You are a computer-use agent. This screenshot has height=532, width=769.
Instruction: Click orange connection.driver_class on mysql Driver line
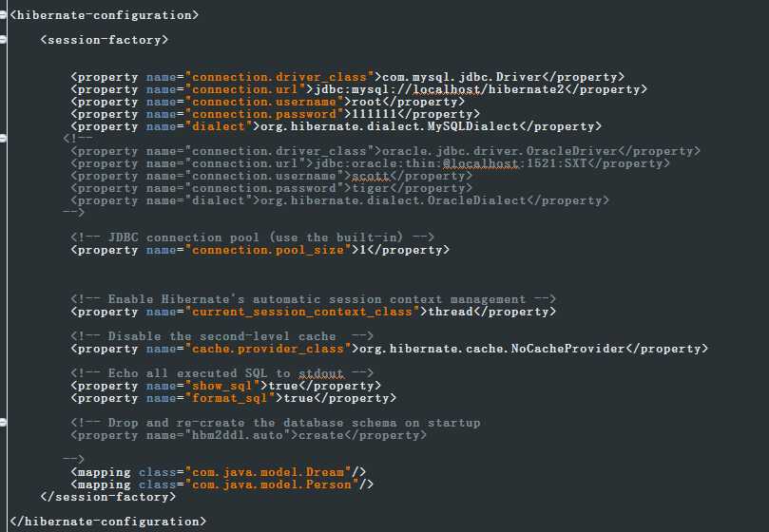tap(279, 77)
